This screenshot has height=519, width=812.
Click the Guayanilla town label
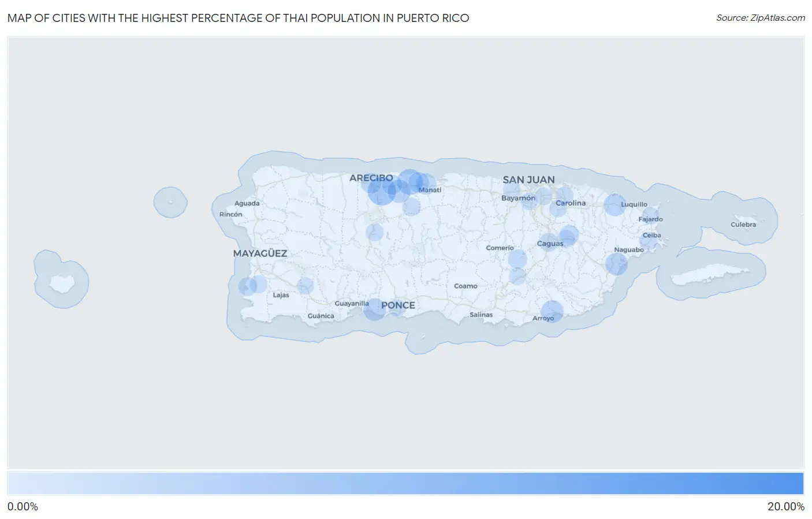coord(352,304)
